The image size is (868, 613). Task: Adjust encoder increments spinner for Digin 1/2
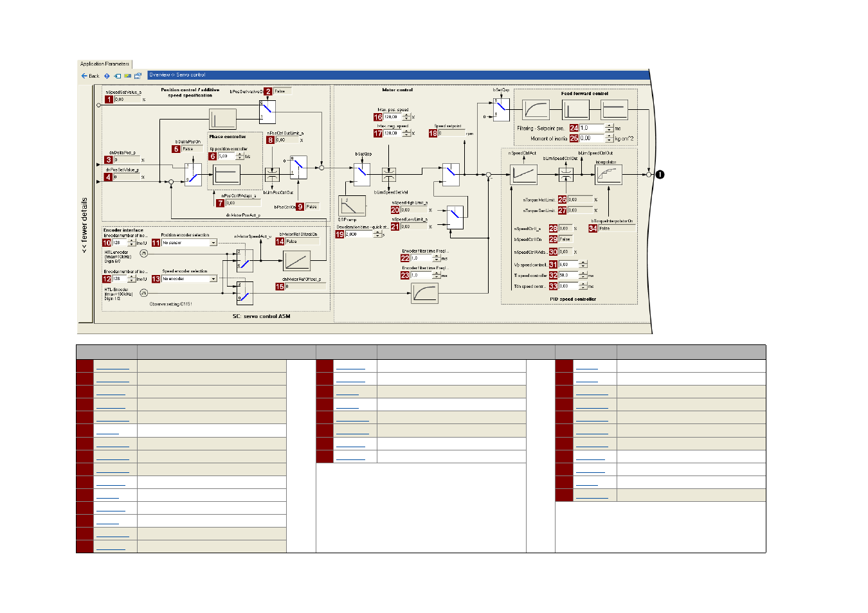pos(131,279)
